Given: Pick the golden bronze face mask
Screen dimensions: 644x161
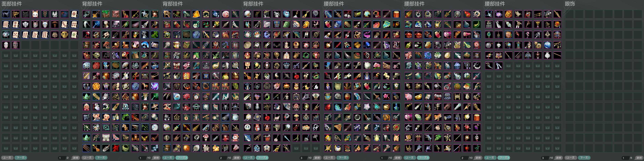Looking at the screenshot, I should [65, 34].
